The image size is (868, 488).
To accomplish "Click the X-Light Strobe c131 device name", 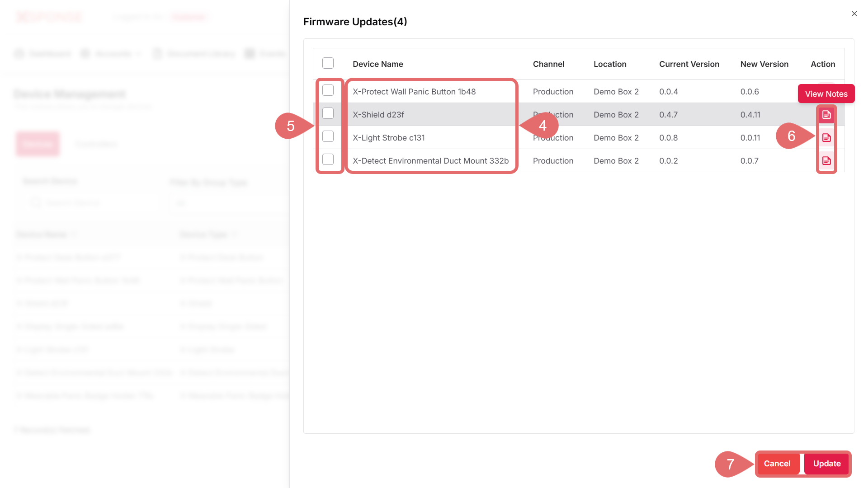I will click(389, 138).
